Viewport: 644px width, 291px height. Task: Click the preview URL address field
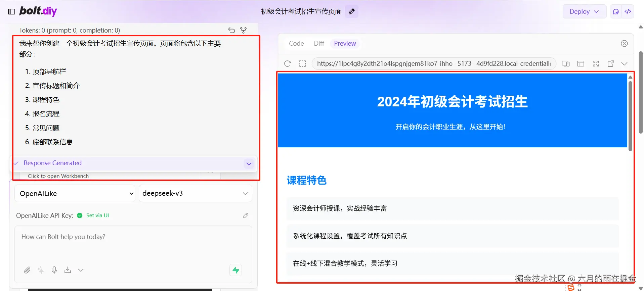click(x=434, y=63)
